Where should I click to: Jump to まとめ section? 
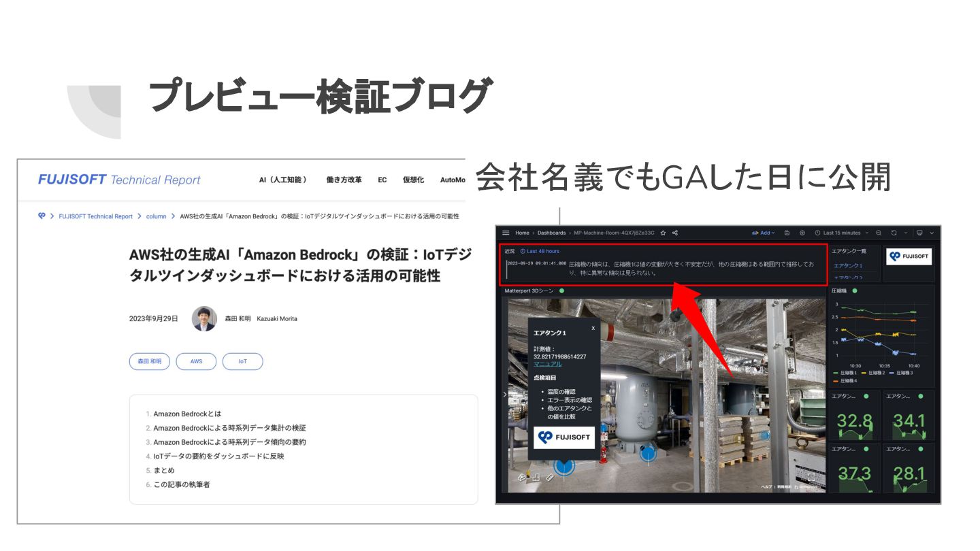[x=164, y=470]
